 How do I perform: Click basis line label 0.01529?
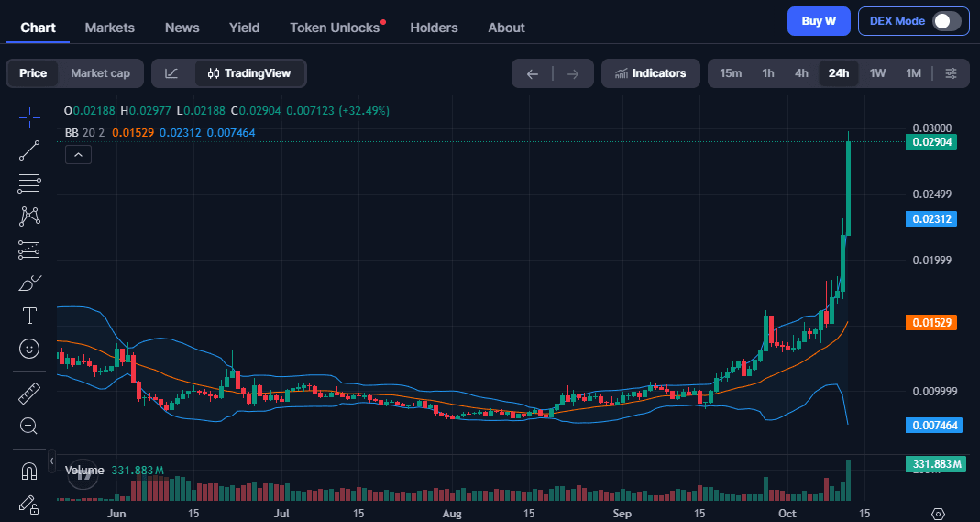(x=931, y=323)
